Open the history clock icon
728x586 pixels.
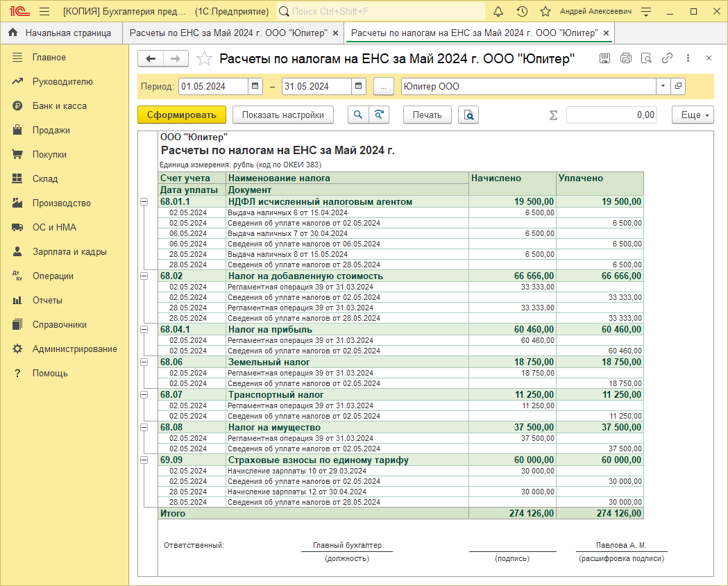522,12
